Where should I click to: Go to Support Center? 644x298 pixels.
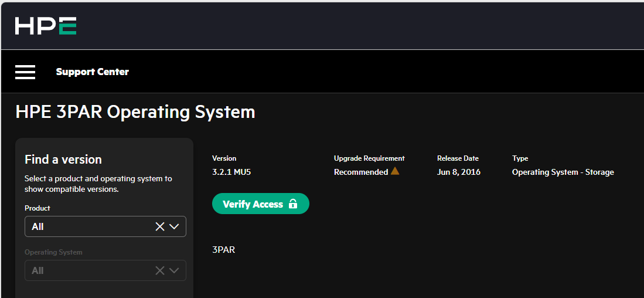(x=92, y=72)
